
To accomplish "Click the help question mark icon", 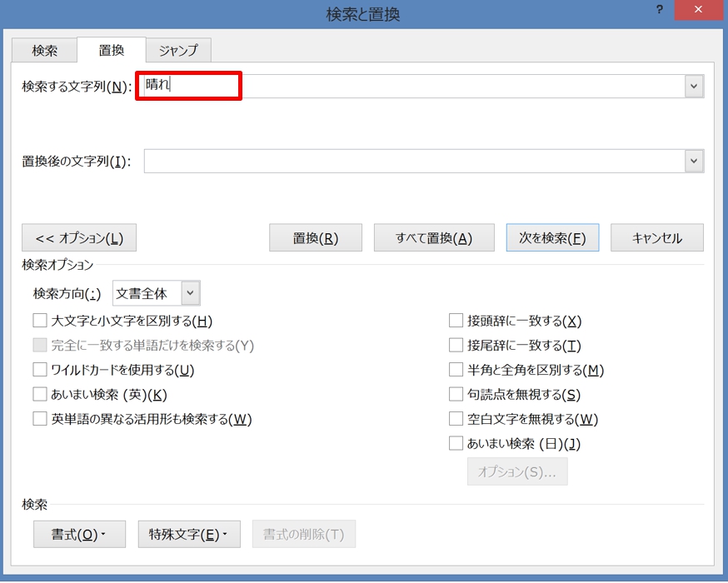I will (660, 10).
